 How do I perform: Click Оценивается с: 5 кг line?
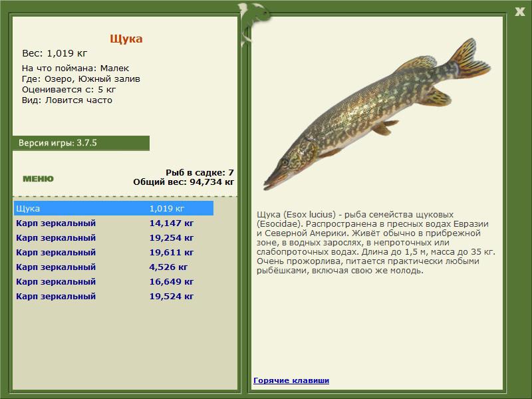click(69, 90)
